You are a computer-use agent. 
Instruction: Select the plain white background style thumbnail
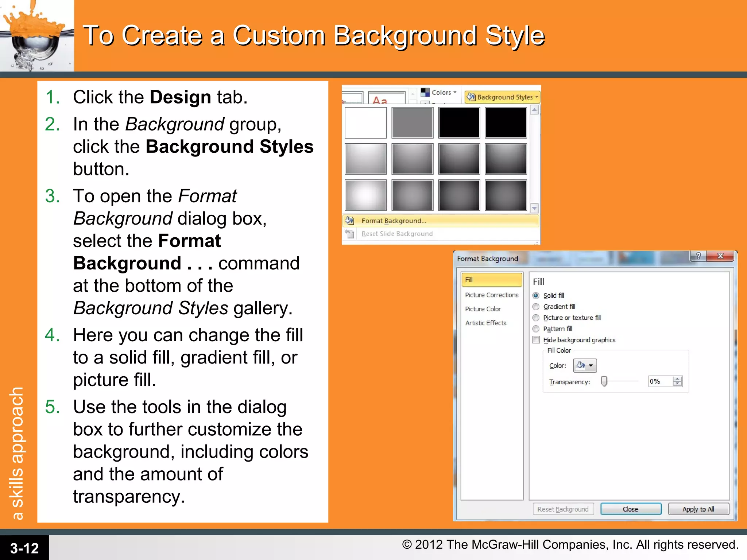point(365,123)
